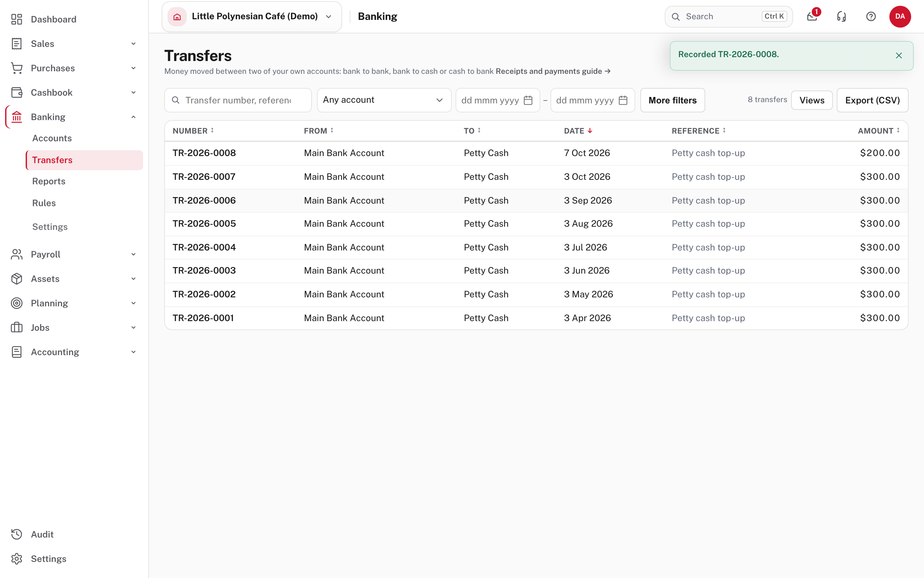Screen dimensions: 924x578
Task: Expand the Purchases menu chevron
Action: 133,68
